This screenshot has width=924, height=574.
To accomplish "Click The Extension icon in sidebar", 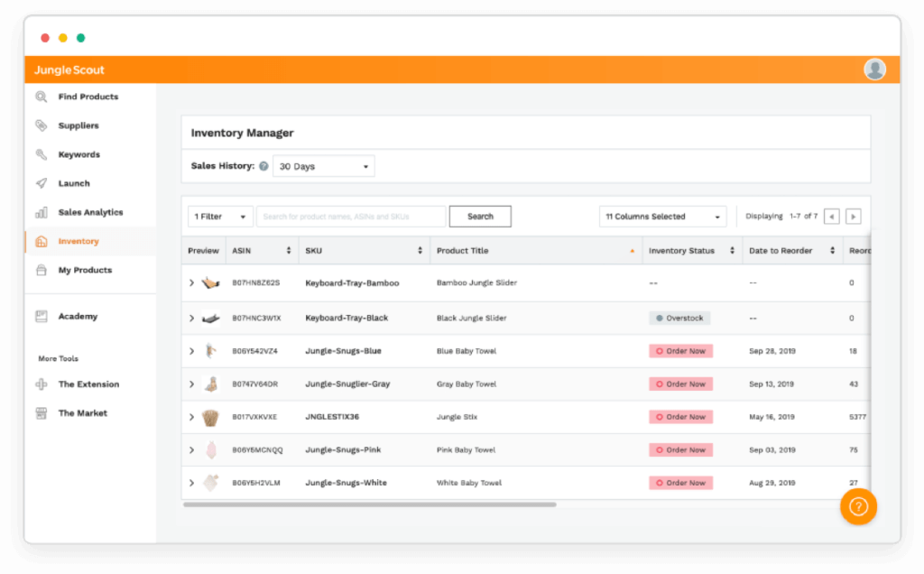I will click(42, 384).
